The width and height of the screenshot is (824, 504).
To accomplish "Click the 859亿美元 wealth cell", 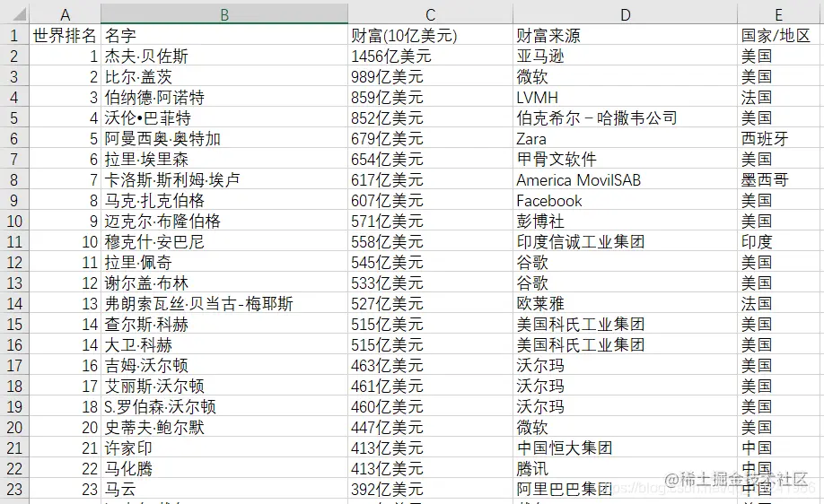I will [x=430, y=97].
